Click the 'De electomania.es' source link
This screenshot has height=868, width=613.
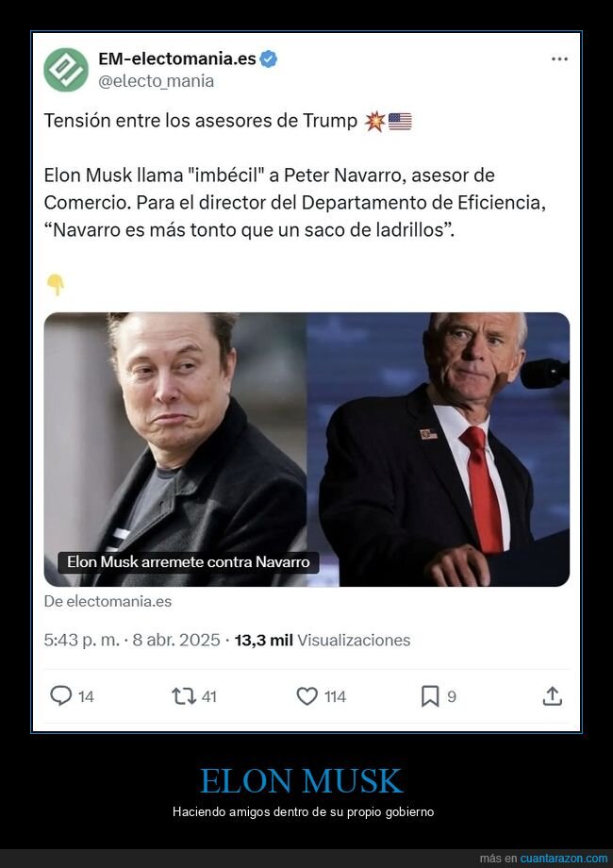pyautogui.click(x=108, y=601)
